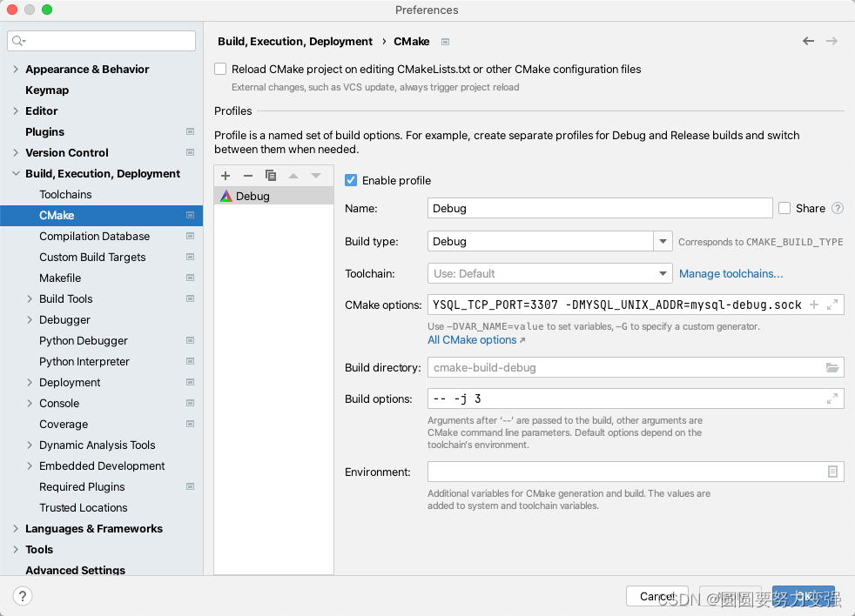Expand the CMake options field
Screen dimensions: 855x616
[x=832, y=305]
